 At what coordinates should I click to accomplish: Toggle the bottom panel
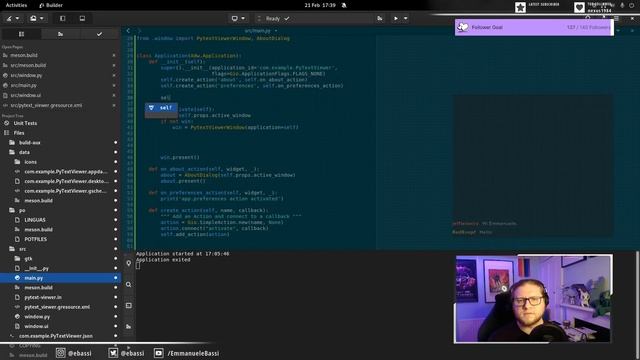coord(82,18)
